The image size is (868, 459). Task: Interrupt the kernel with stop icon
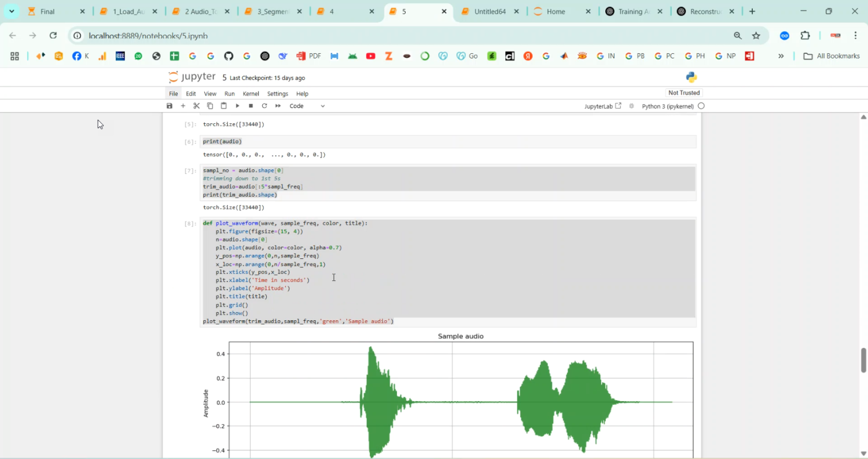pos(251,106)
